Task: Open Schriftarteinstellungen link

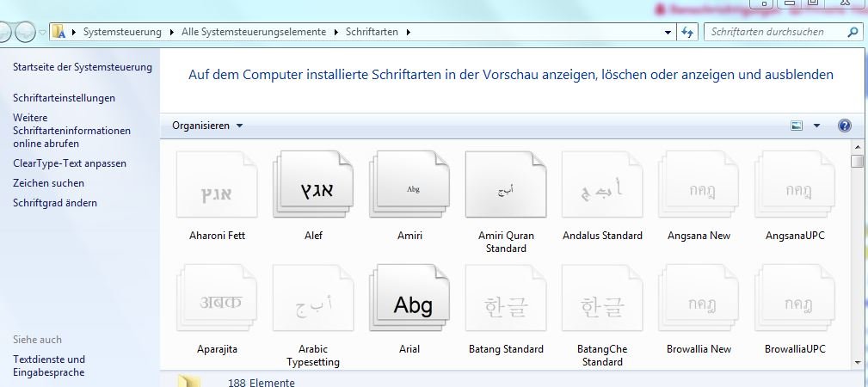Action: coord(65,98)
